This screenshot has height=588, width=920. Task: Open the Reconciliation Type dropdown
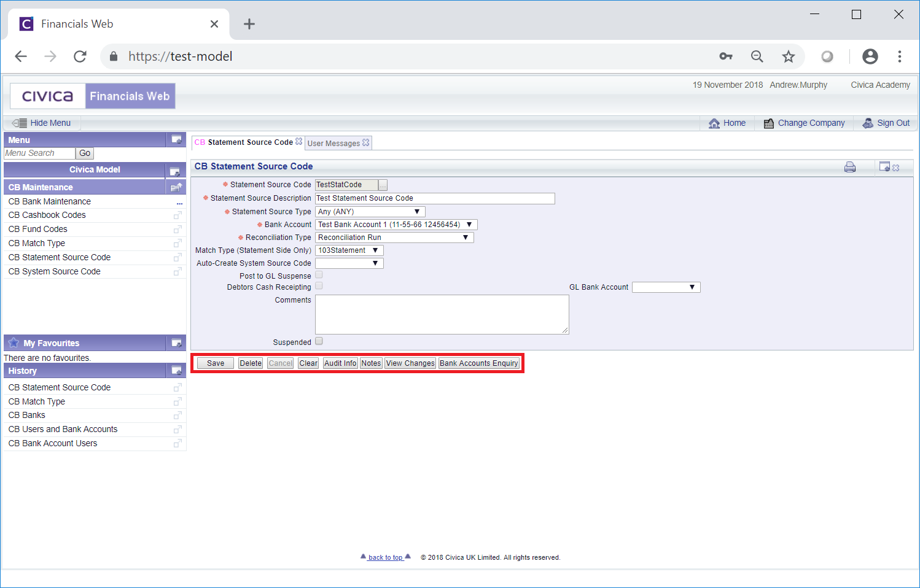[394, 238]
